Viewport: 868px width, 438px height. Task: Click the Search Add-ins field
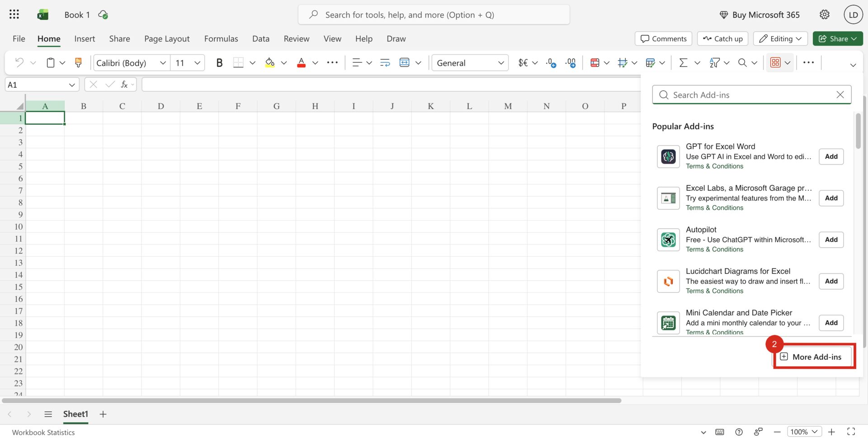(752, 95)
